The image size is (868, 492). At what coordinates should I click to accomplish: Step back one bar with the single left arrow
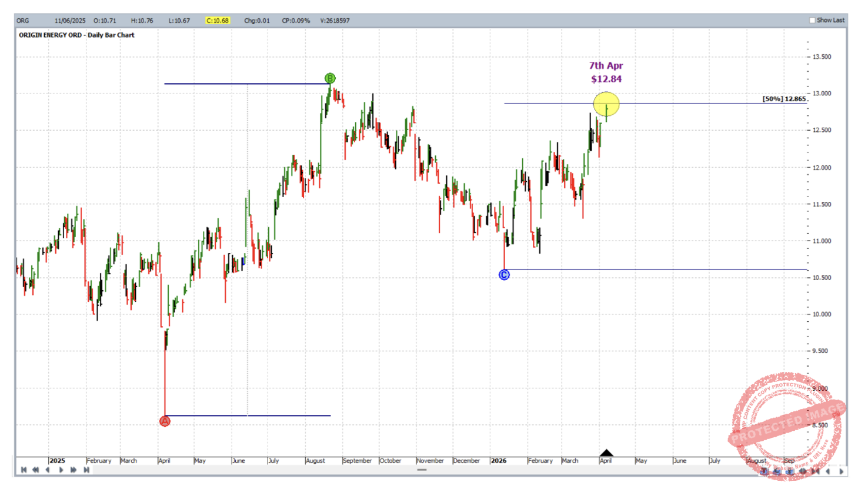coord(48,470)
